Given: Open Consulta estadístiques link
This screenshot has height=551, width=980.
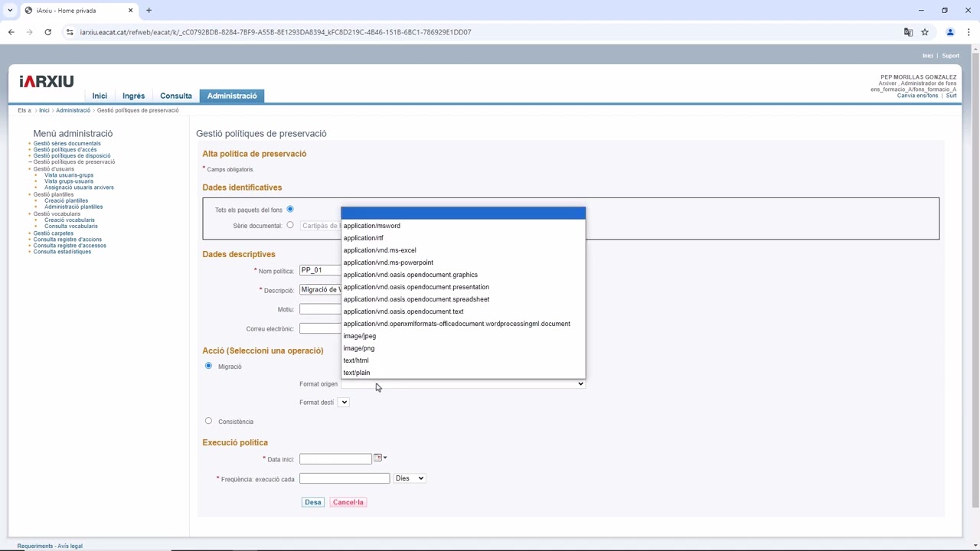Looking at the screenshot, I should click(62, 252).
